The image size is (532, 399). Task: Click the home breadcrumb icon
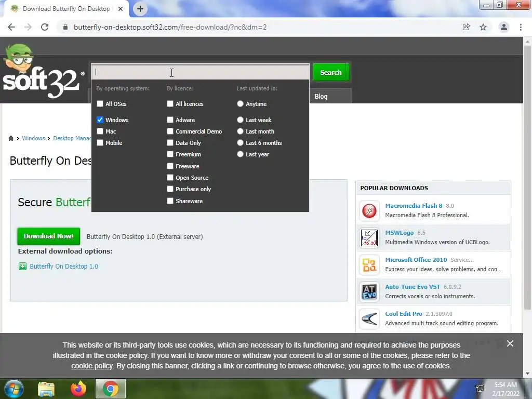11,138
